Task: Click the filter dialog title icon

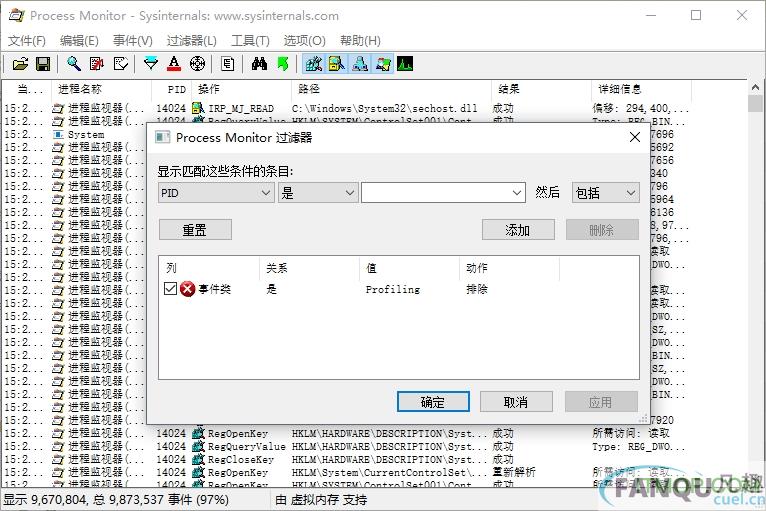Action: coord(163,137)
